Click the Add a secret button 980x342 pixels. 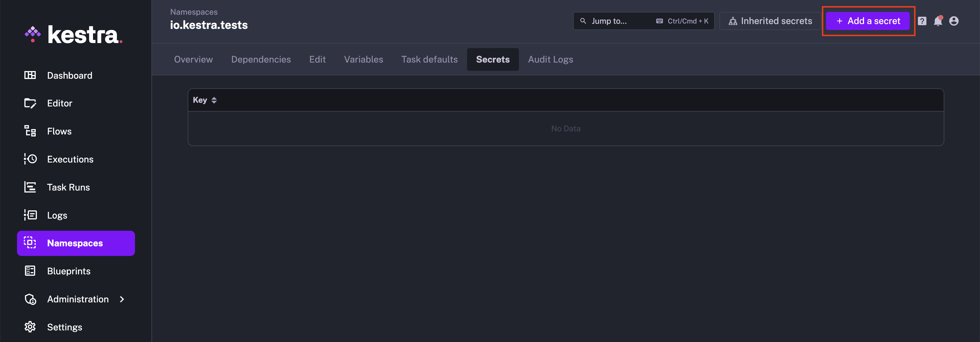click(x=868, y=21)
